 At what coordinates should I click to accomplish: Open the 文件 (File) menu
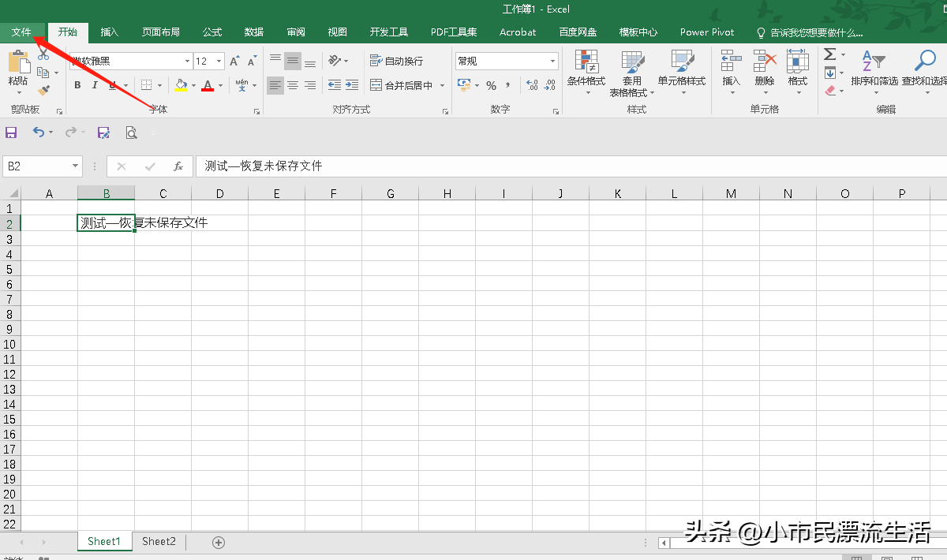[21, 32]
